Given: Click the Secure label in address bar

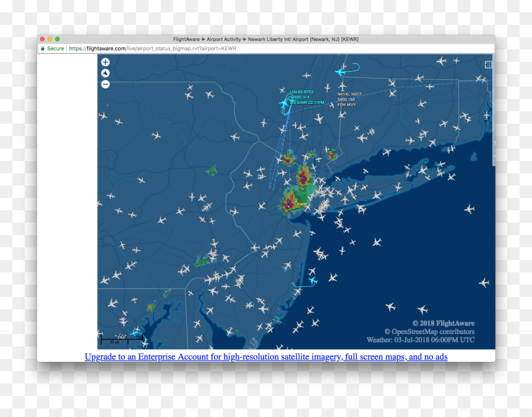Looking at the screenshot, I should point(56,48).
